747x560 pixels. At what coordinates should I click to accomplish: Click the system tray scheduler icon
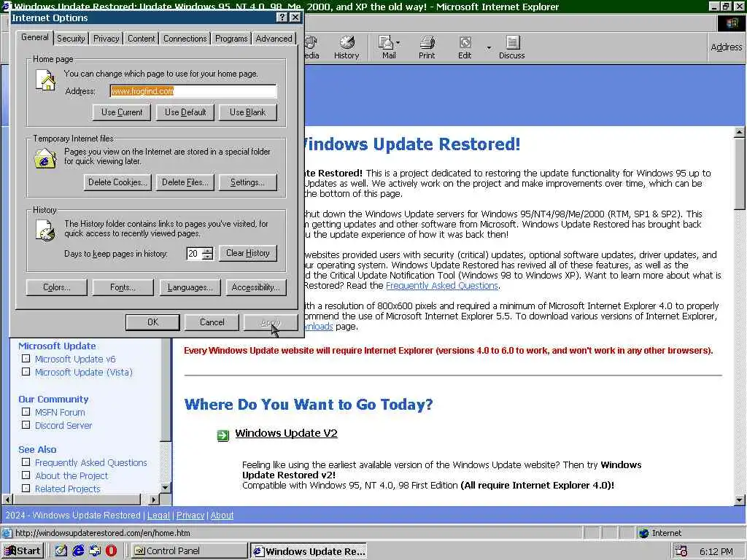pyautogui.click(x=681, y=551)
